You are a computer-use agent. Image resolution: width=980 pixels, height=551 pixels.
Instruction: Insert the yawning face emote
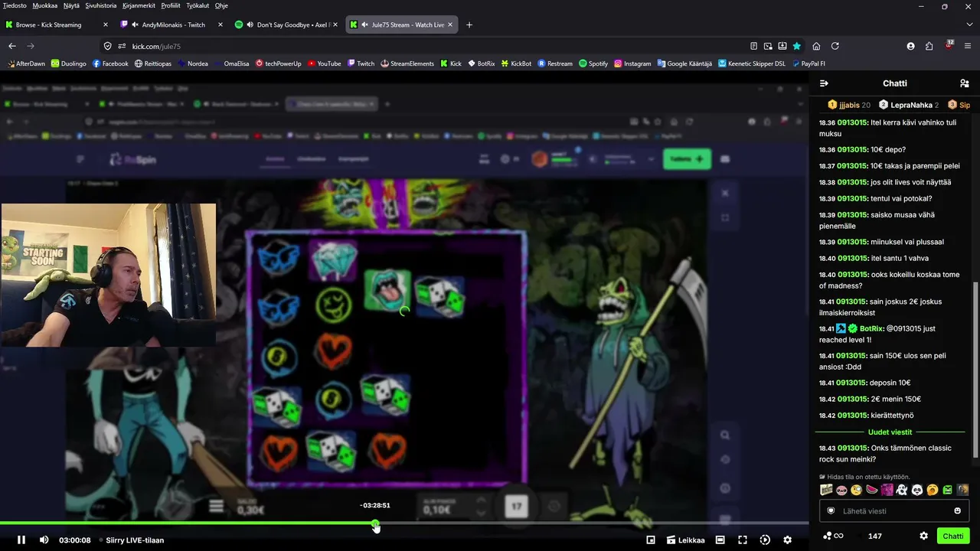coord(933,490)
